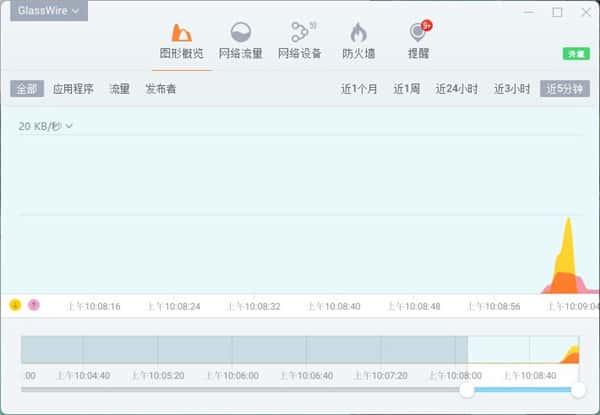Screen dimensions: 600x415
Task: Click the pink upload indicator icon
Action: pyautogui.click(x=34, y=305)
